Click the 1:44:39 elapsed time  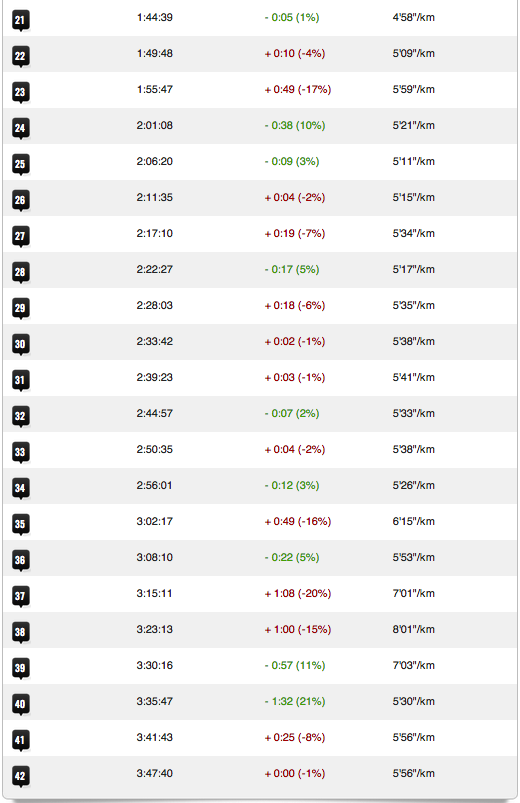pos(155,17)
